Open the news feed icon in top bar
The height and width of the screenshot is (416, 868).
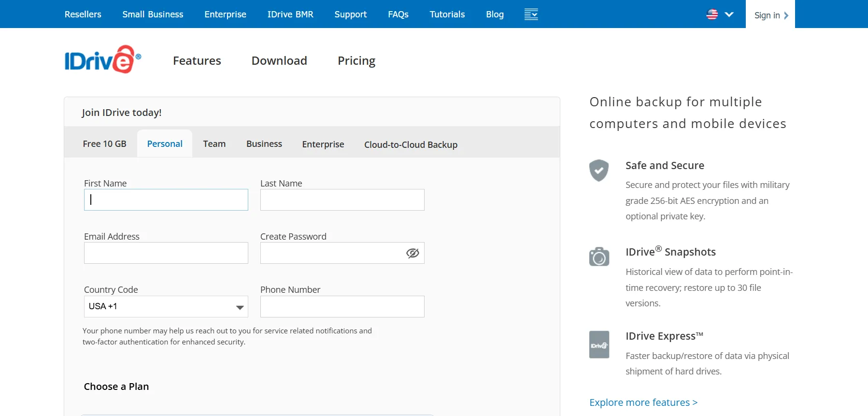[531, 14]
